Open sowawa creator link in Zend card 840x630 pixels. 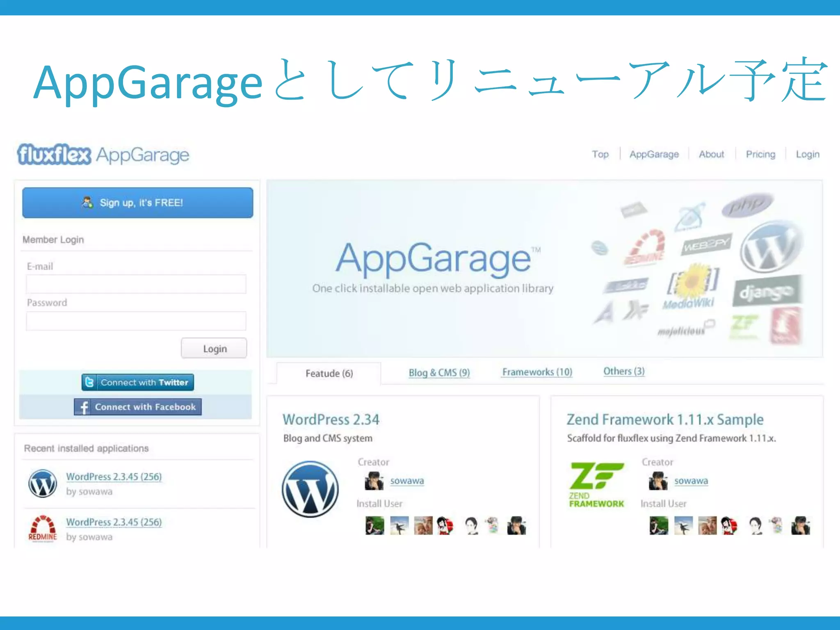(691, 480)
